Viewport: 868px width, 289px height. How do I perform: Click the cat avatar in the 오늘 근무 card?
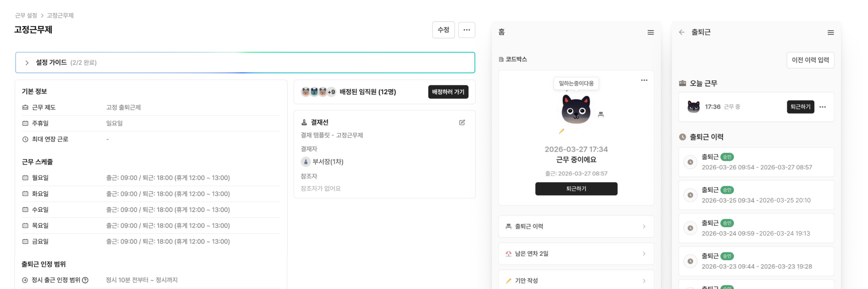coord(694,107)
